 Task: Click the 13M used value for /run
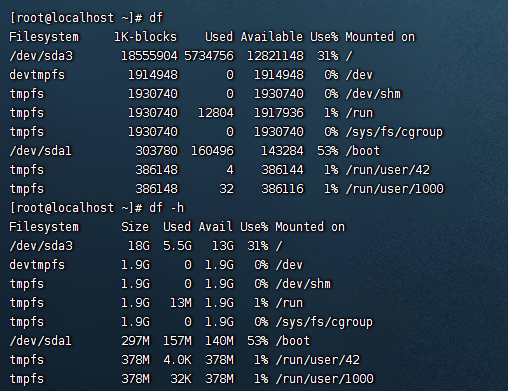[181, 303]
